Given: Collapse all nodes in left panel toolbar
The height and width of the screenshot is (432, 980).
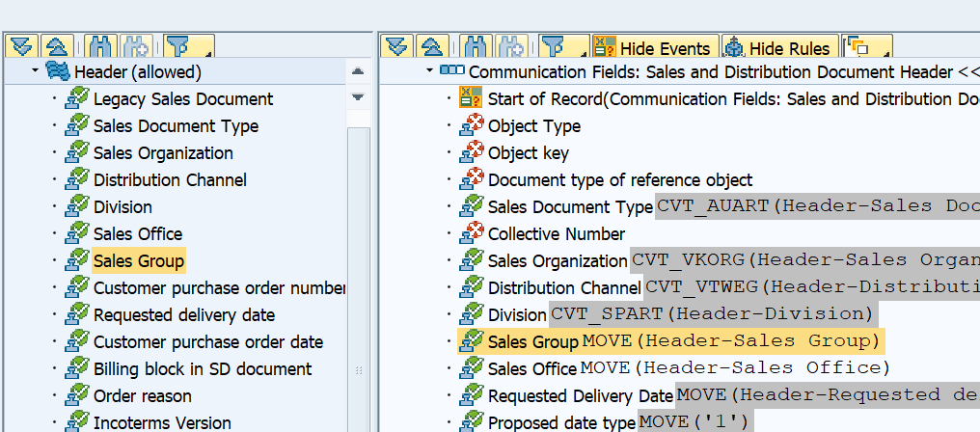Looking at the screenshot, I should point(58,47).
